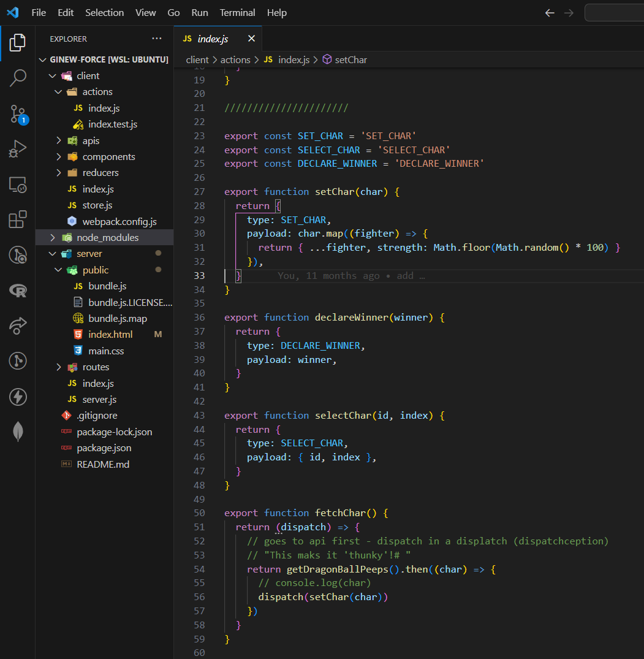The image size is (644, 659).
Task: Click the webpack icon beside webpack.config.js
Action: (72, 221)
